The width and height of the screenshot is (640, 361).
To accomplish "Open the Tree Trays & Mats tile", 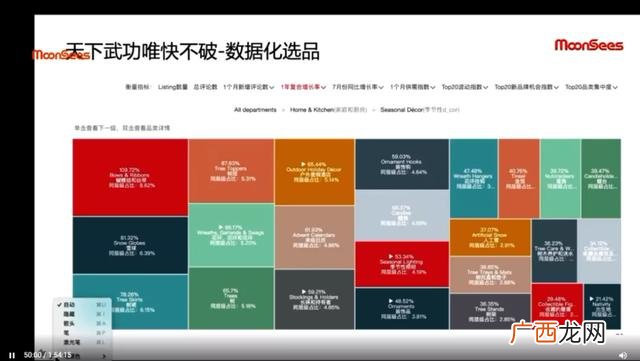I will point(490,275).
